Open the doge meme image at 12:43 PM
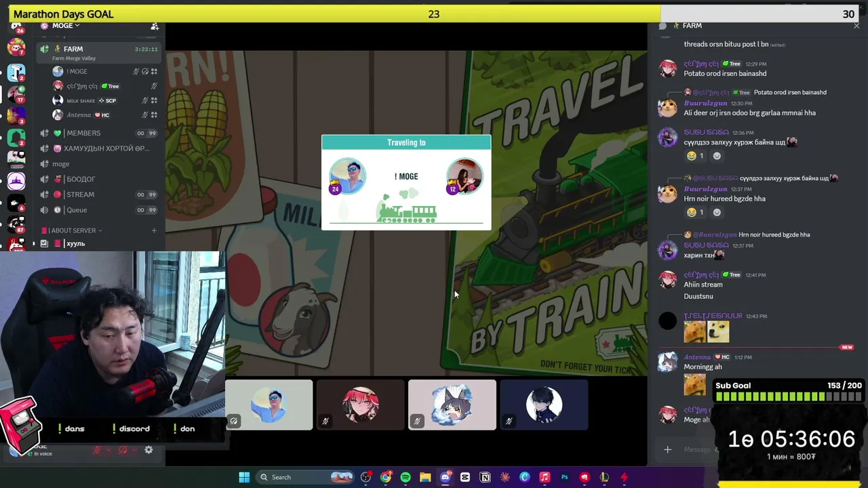 718,331
